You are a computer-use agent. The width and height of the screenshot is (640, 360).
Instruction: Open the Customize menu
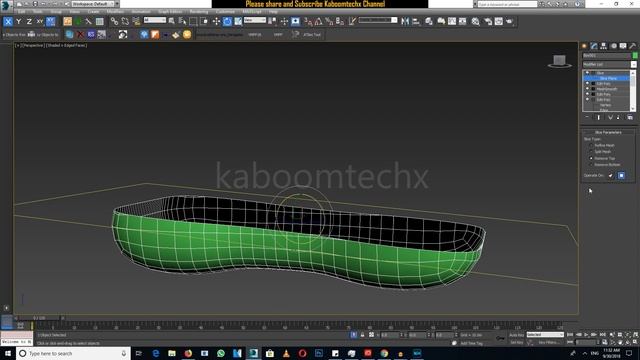click(225, 12)
